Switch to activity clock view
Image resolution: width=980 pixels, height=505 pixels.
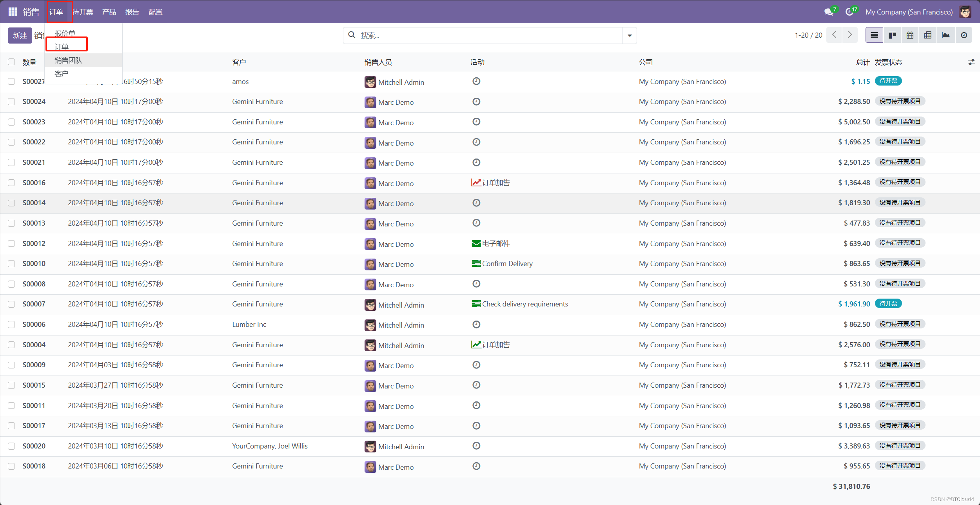(x=964, y=35)
